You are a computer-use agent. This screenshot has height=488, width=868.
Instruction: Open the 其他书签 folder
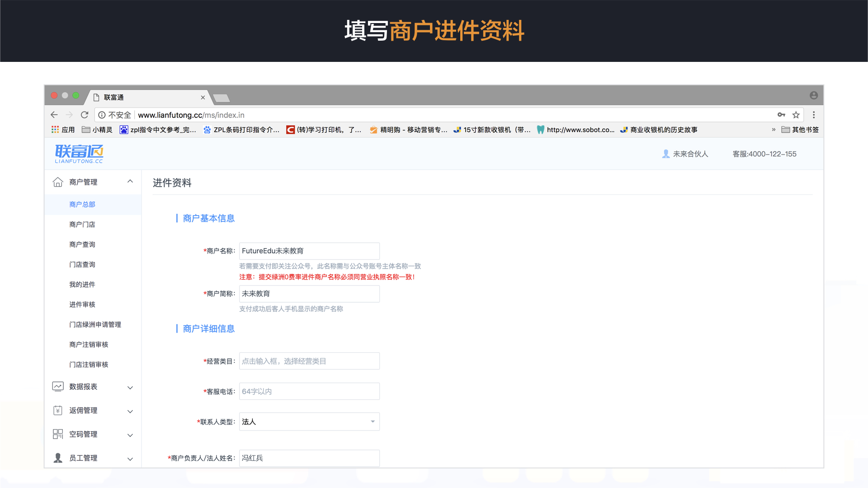click(800, 130)
